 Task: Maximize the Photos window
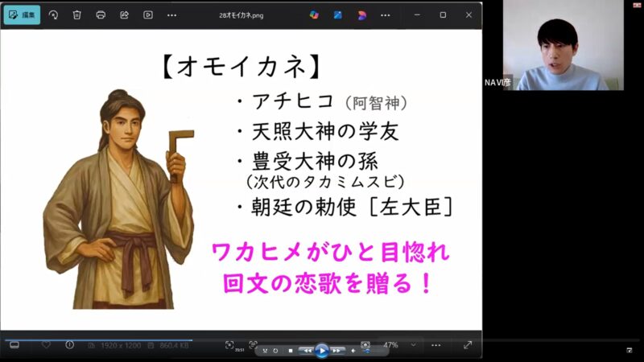coord(443,14)
